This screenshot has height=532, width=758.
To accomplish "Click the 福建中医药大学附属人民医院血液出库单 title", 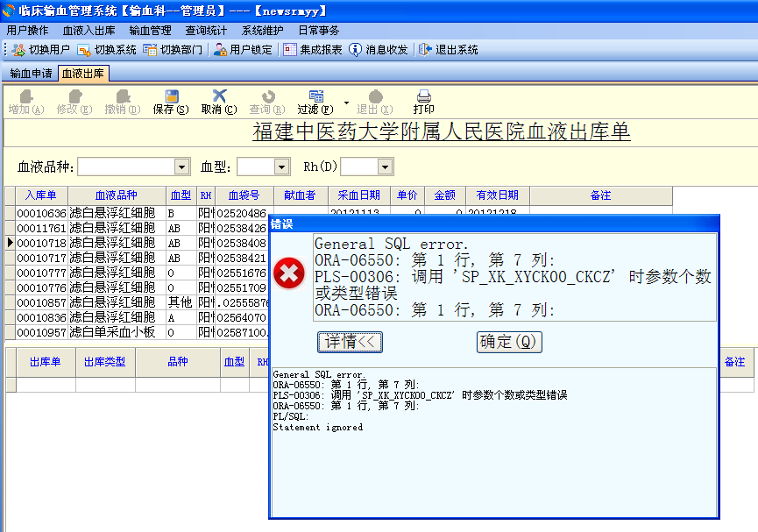I will click(x=442, y=131).
